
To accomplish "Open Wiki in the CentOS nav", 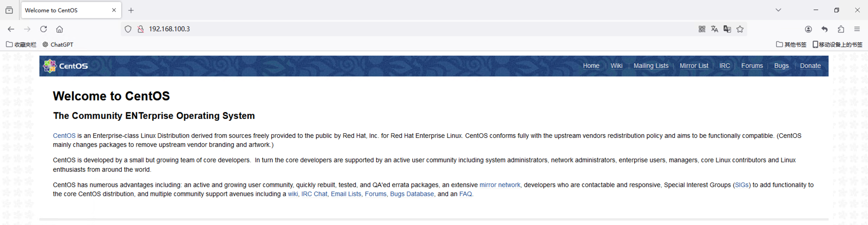I will point(617,66).
